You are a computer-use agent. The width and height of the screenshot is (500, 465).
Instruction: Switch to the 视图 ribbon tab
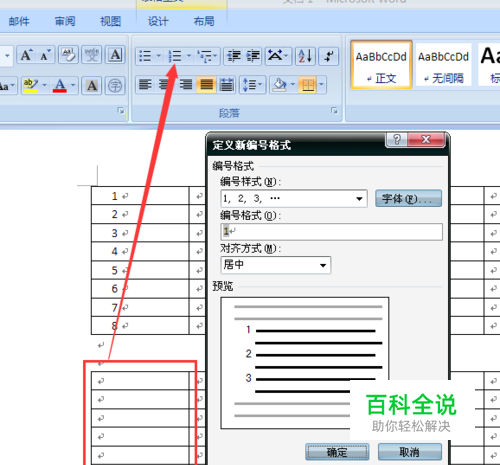[x=111, y=21]
